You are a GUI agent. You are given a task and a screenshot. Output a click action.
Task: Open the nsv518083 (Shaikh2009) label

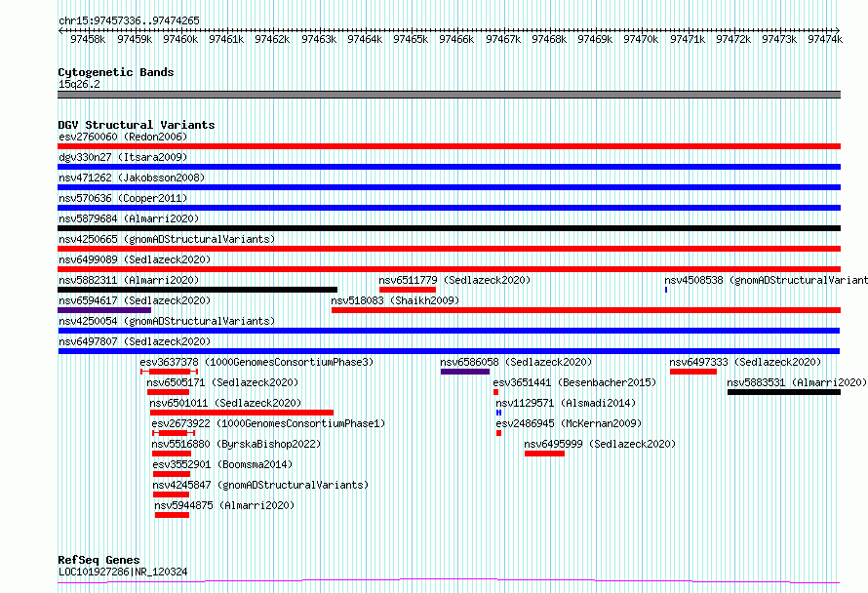pos(395,300)
